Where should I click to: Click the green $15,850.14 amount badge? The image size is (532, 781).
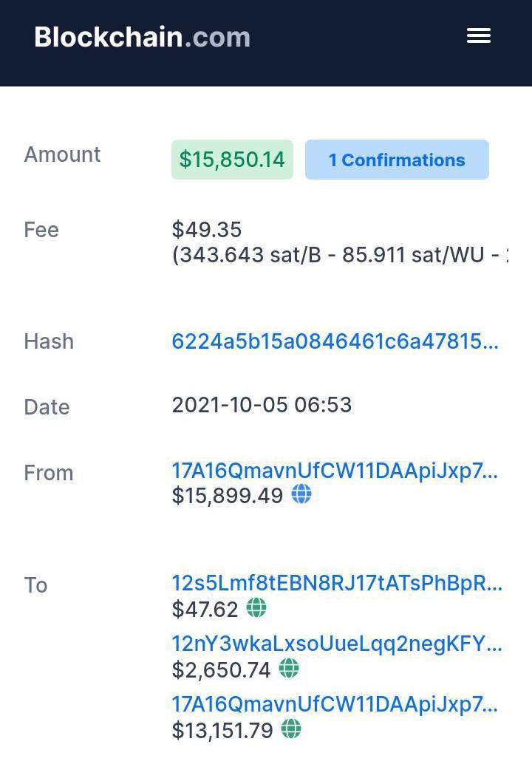click(232, 160)
